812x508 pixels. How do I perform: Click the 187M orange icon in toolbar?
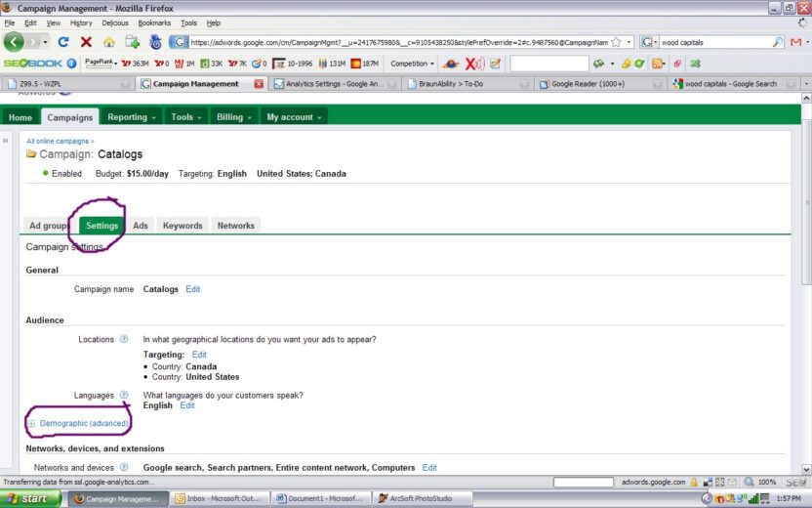point(365,63)
